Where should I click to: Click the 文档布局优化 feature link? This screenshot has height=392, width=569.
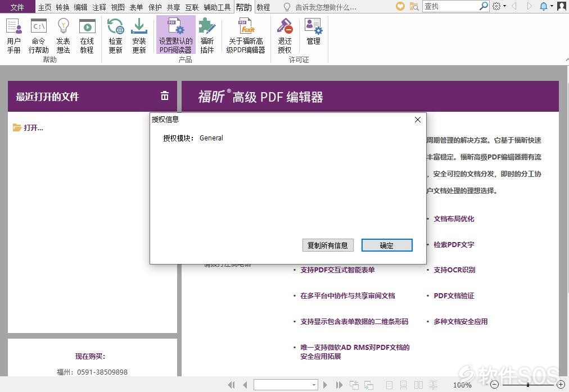[454, 218]
